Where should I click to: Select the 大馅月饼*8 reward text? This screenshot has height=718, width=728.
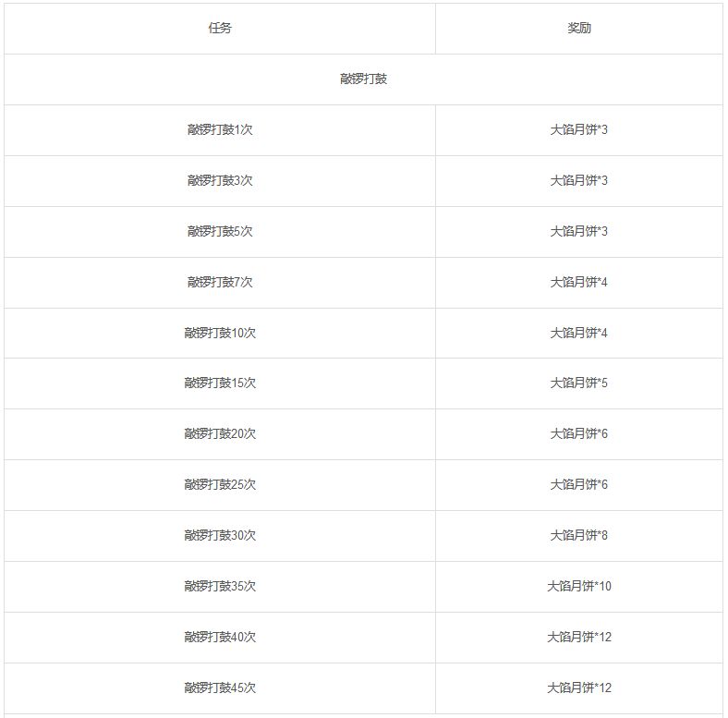579,535
